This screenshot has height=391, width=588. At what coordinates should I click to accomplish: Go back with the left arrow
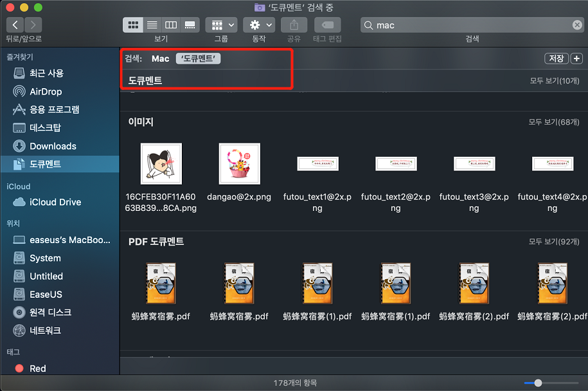coord(15,25)
